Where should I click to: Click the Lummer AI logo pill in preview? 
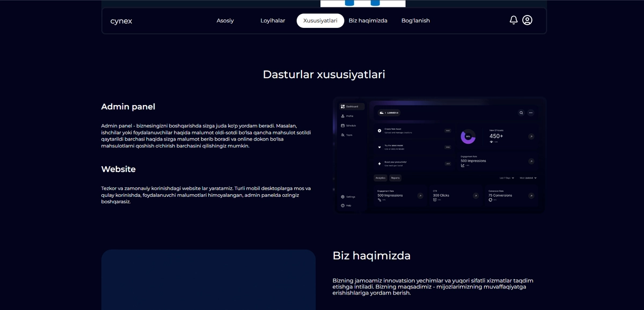[x=389, y=113]
